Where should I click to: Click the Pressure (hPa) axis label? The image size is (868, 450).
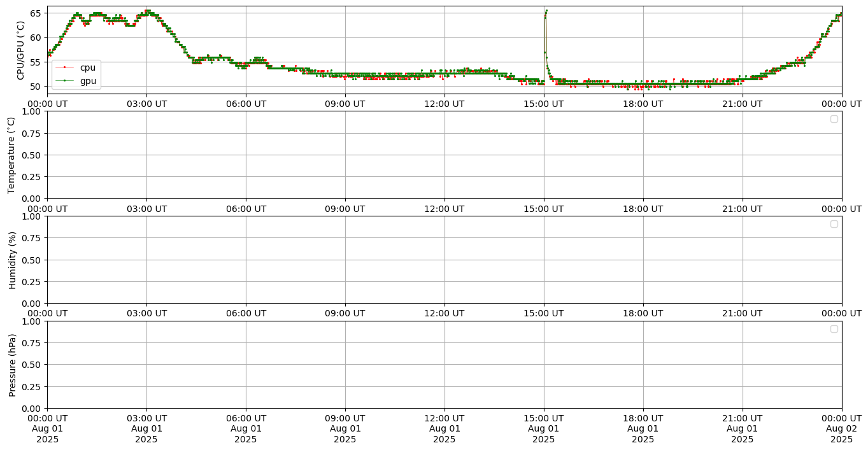pyautogui.click(x=11, y=365)
